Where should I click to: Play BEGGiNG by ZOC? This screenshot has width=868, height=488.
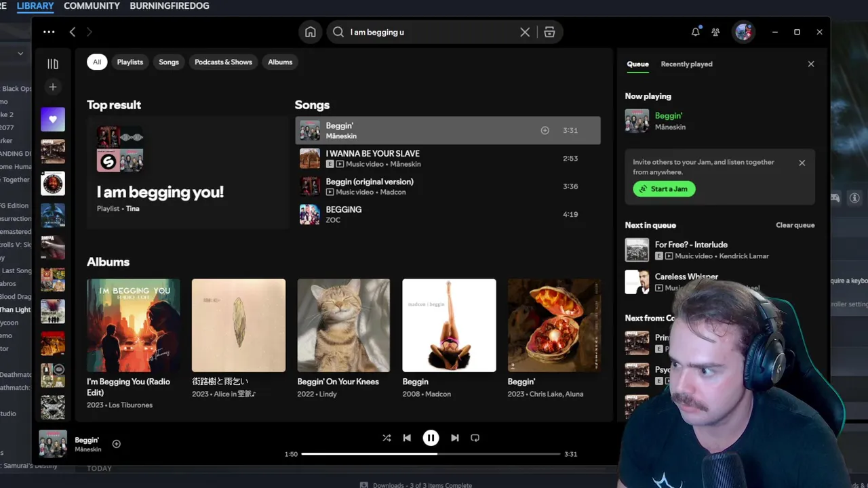[448, 214]
